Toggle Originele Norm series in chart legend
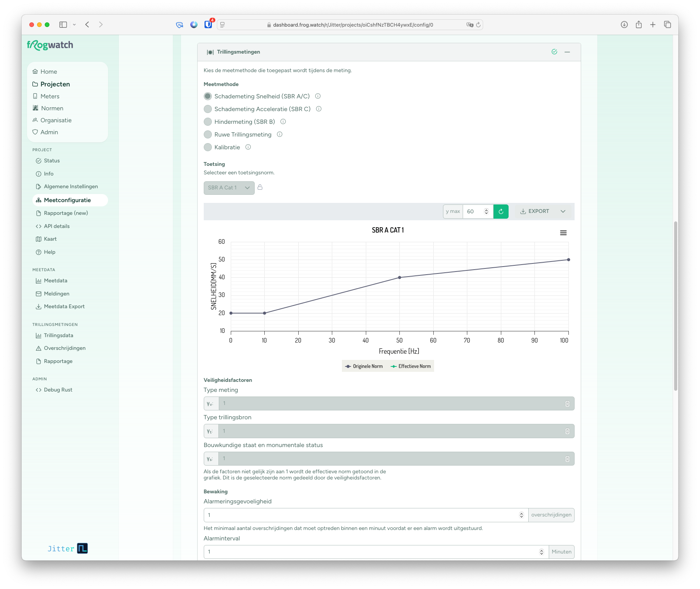This screenshot has width=700, height=589. (x=364, y=366)
